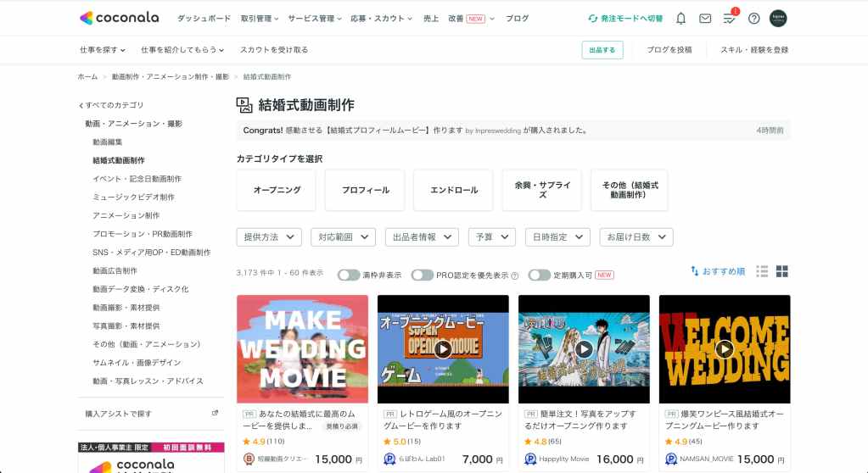Image resolution: width=868 pixels, height=473 pixels.
Task: Expand the お届け日数 dropdown
Action: pos(636,237)
